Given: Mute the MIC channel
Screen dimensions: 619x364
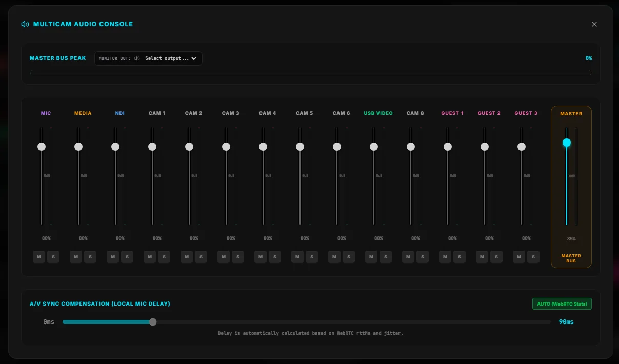Looking at the screenshot, I should click(x=39, y=257).
